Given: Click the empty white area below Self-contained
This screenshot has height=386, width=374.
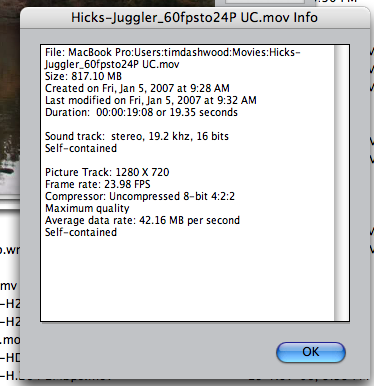Looking at the screenshot, I should (188, 278).
